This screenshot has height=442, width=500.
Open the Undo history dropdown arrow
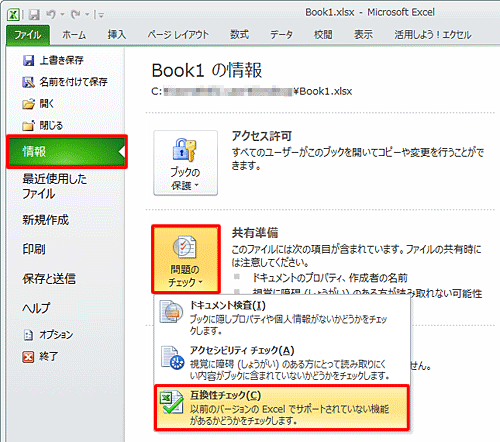pos(62,15)
